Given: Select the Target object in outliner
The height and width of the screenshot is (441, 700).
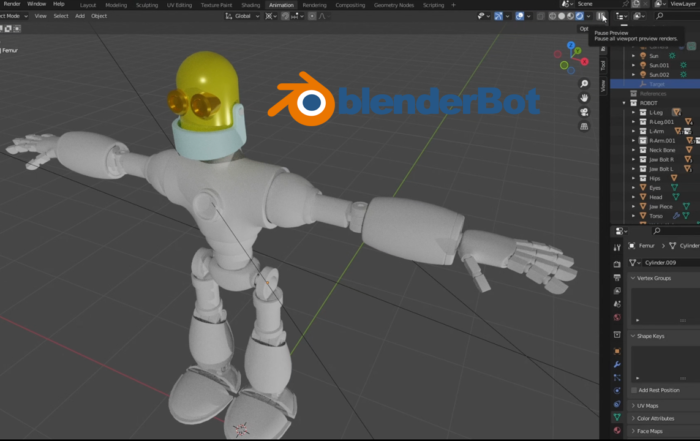Looking at the screenshot, I should [657, 84].
